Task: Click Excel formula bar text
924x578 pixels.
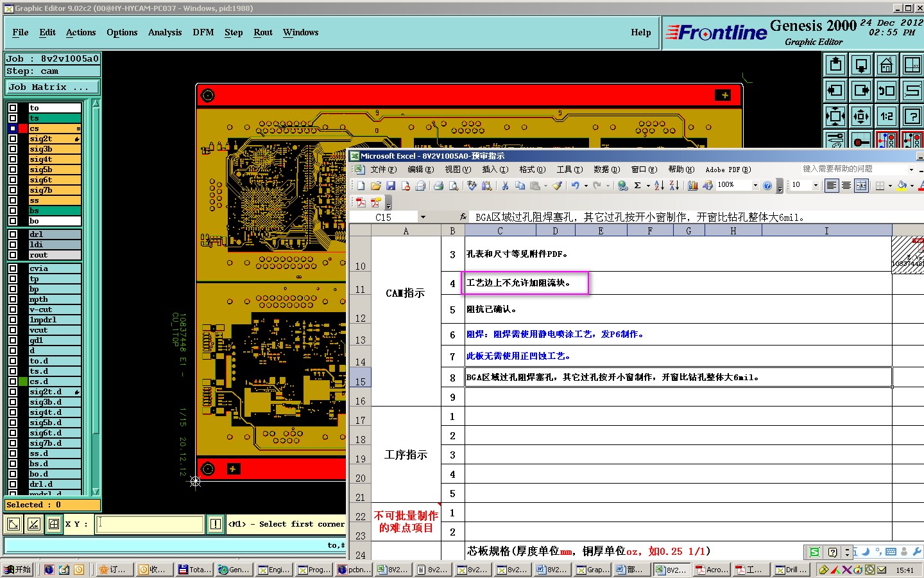Action: pos(640,218)
